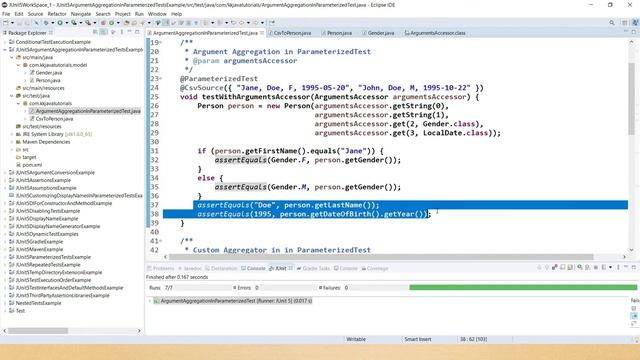Minimize the JUnit bottom panel
The height and width of the screenshot is (360, 640).
626,267
